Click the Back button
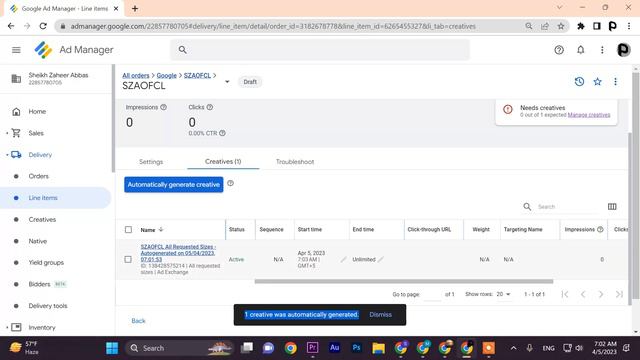This screenshot has width=640, height=360. click(138, 321)
